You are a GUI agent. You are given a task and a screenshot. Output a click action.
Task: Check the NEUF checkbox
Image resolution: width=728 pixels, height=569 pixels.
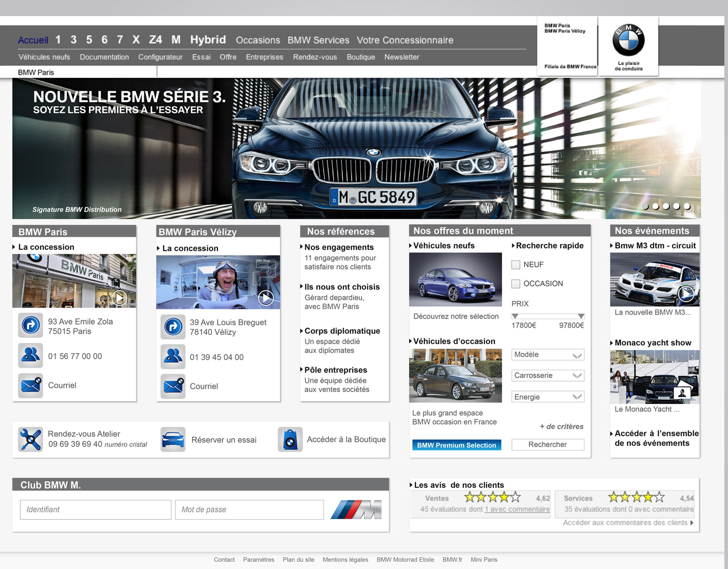516,265
